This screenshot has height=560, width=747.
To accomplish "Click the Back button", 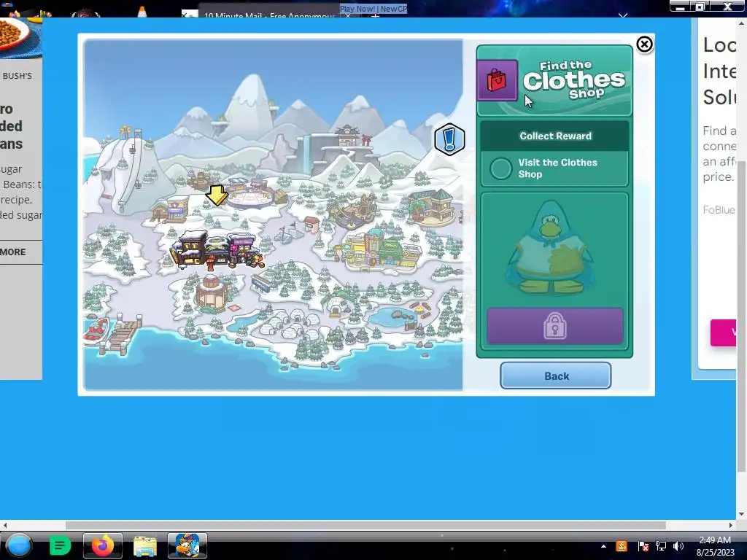I will 555,376.
